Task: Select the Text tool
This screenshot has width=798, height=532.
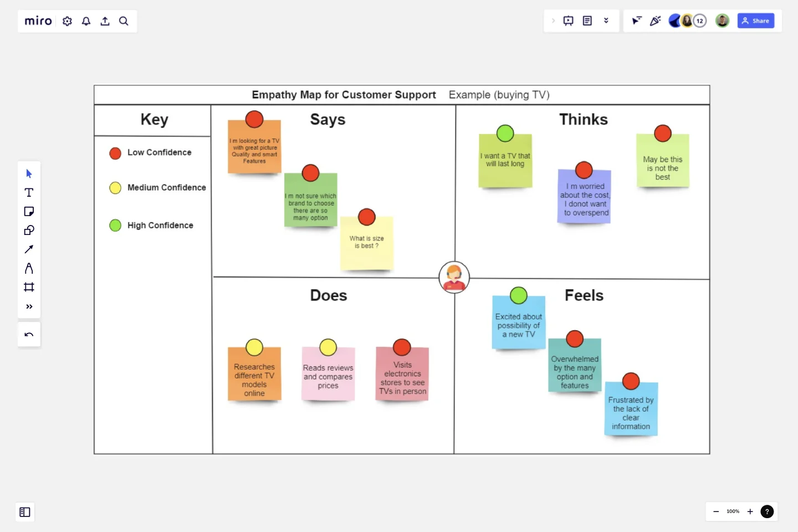Action: (x=29, y=193)
